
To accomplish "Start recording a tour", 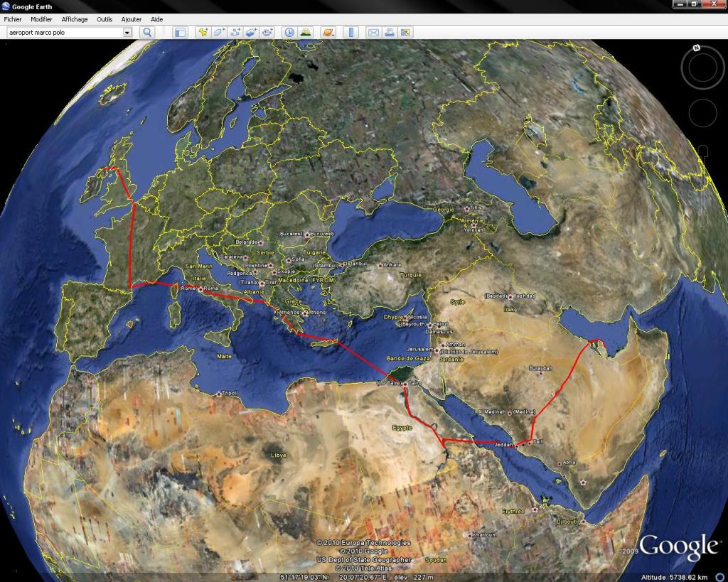I will coord(267,32).
